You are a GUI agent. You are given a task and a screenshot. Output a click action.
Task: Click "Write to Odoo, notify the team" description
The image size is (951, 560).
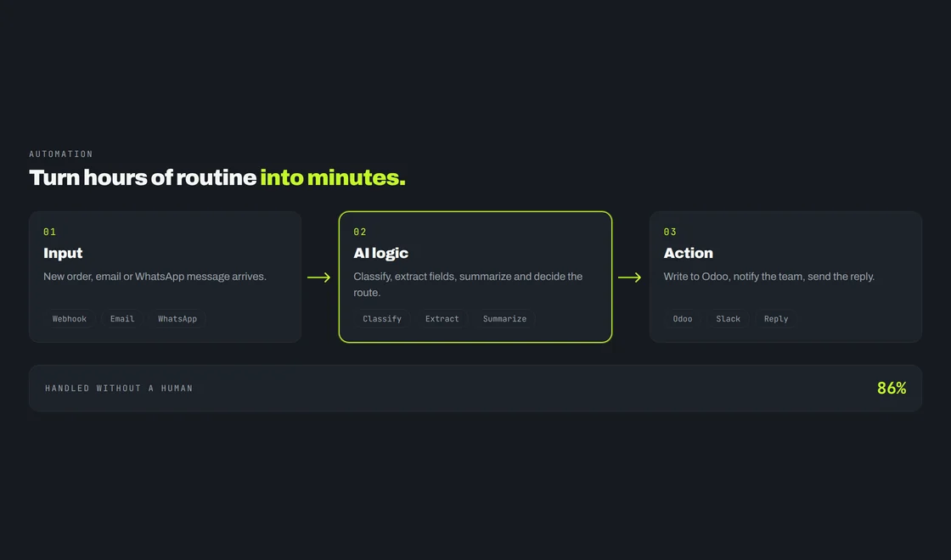tap(769, 277)
